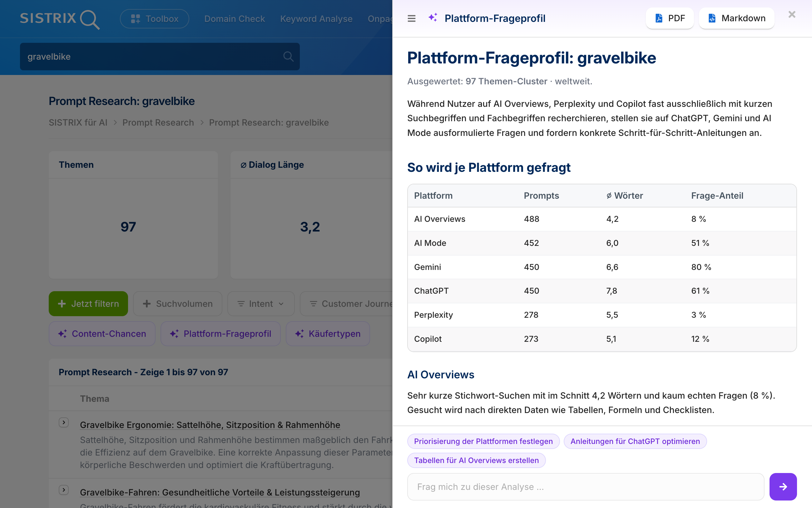
Task: Open the Prompt Research breadcrumb link
Action: point(158,123)
